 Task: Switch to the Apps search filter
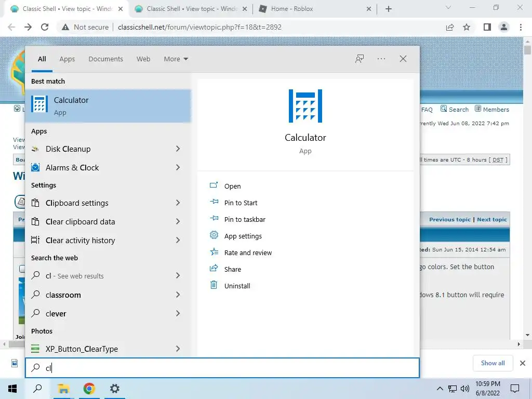67,59
